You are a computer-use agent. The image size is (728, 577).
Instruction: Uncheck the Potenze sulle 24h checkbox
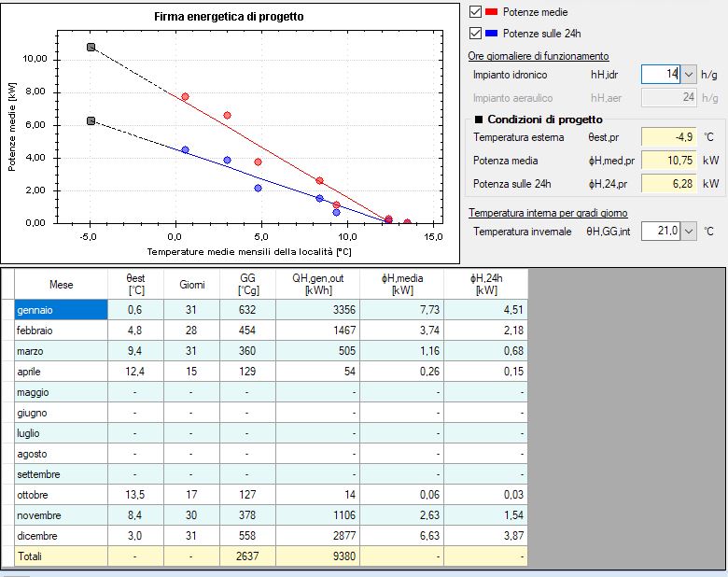(475, 33)
